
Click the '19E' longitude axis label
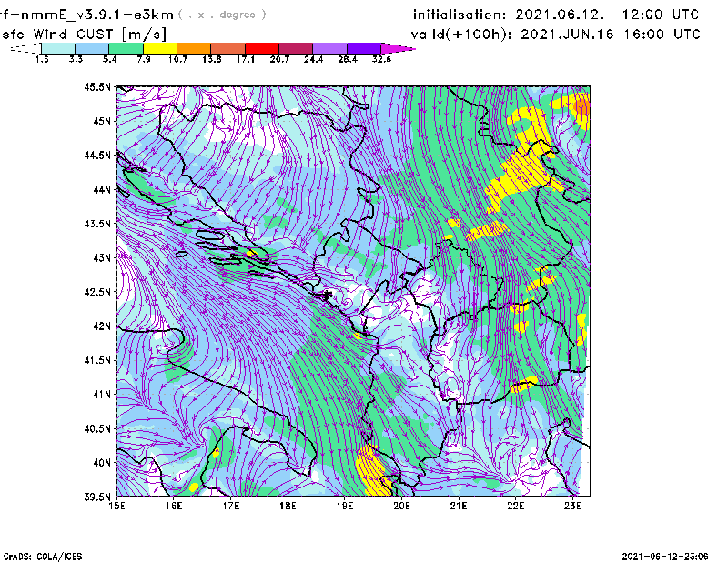point(345,506)
